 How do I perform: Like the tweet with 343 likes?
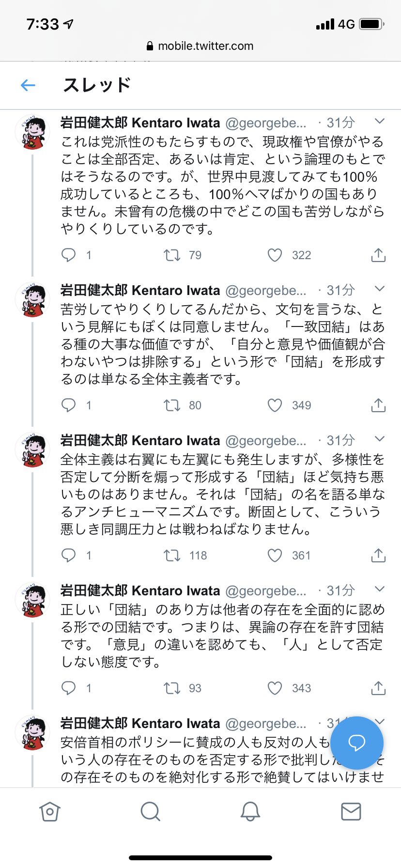click(275, 688)
